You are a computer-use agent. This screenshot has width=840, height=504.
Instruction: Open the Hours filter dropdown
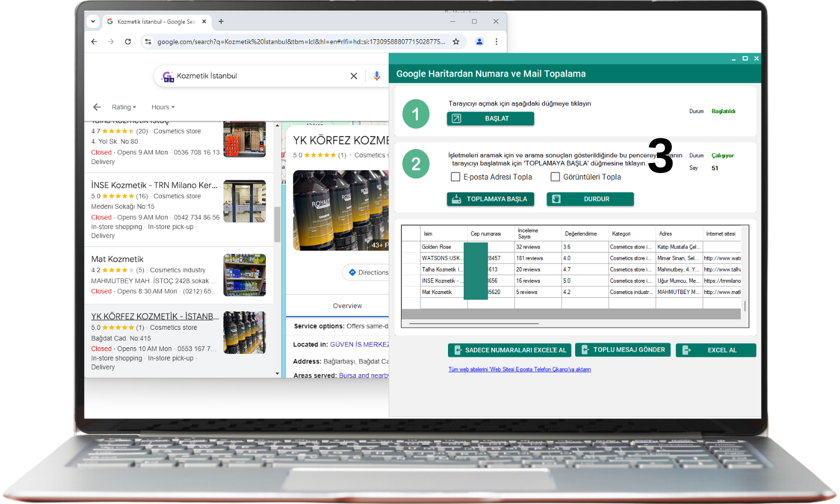pos(163,107)
